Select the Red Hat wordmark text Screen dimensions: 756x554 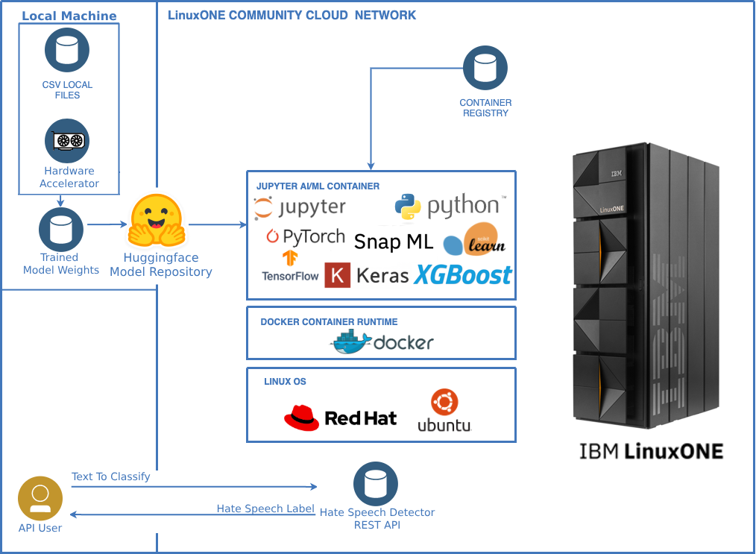coord(361,418)
